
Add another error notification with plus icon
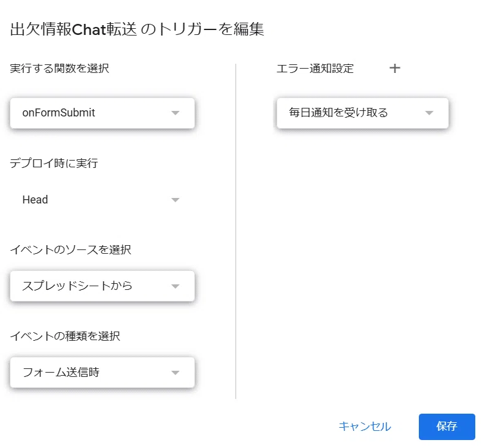(x=395, y=68)
